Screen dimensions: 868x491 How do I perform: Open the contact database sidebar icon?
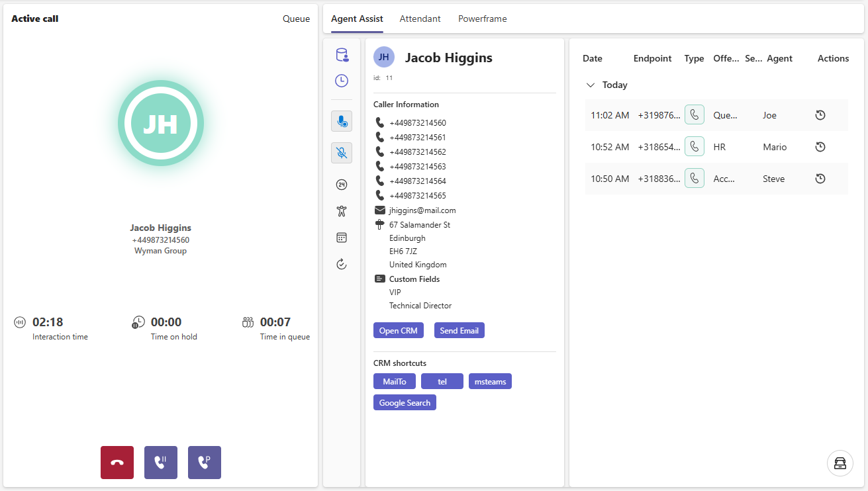click(342, 55)
